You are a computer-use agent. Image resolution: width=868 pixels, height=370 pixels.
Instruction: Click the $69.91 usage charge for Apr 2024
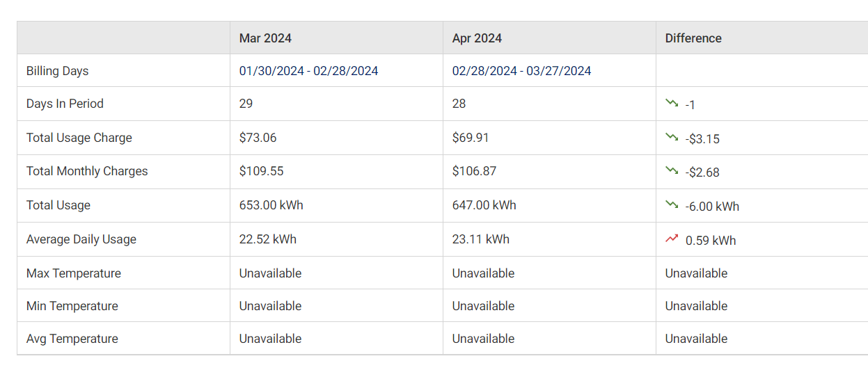[471, 138]
